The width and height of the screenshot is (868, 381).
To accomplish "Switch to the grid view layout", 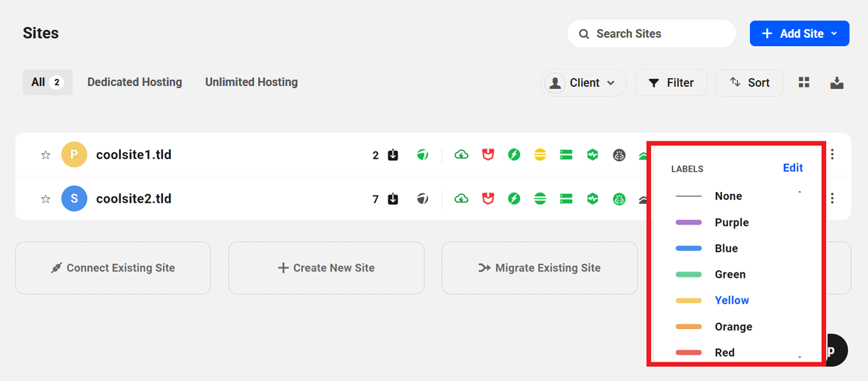I will pos(804,82).
